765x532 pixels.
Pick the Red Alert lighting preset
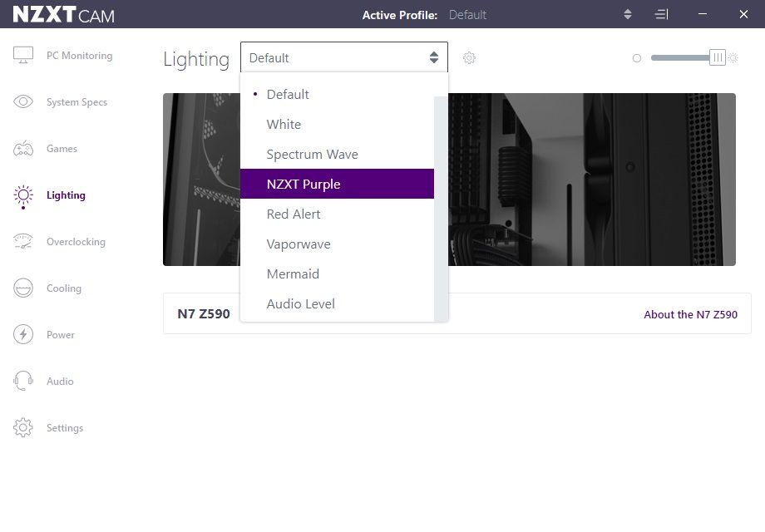[x=337, y=214]
